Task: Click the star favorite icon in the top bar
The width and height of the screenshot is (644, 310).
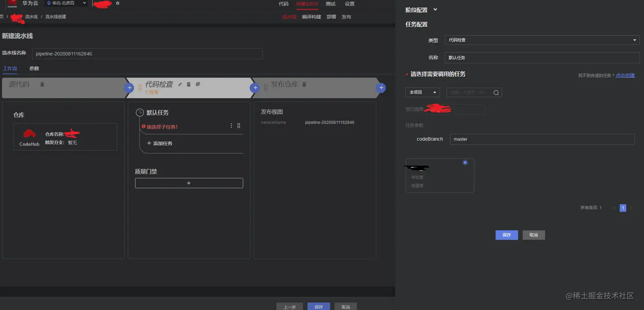Action: (117, 4)
